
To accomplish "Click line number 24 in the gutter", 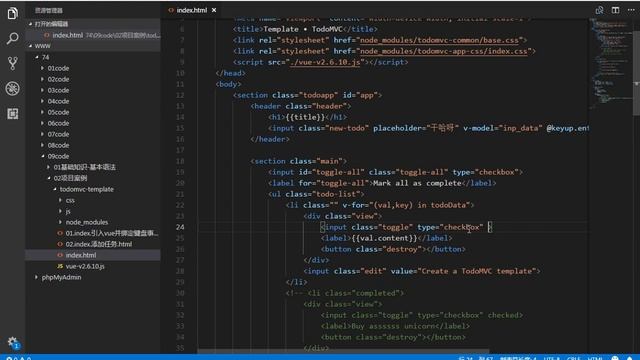I will (x=180, y=227).
